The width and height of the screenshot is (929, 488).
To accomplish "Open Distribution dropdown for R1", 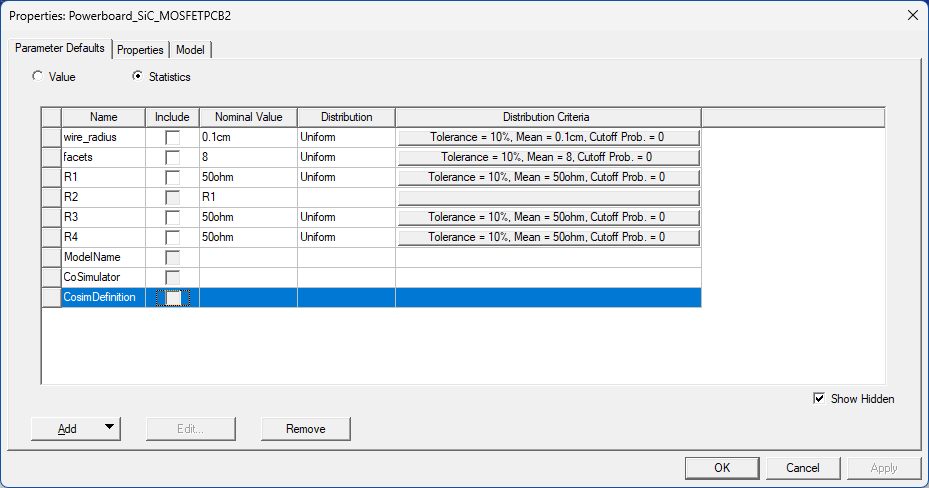I will tap(347, 178).
